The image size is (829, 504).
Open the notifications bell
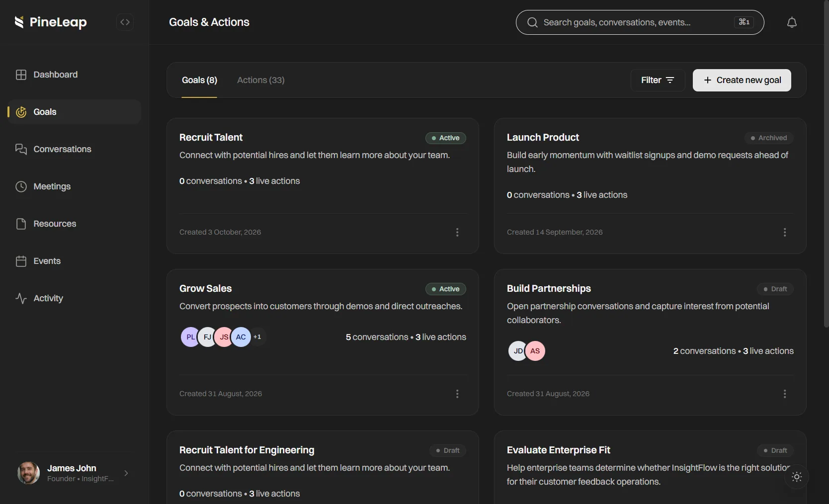(x=792, y=22)
